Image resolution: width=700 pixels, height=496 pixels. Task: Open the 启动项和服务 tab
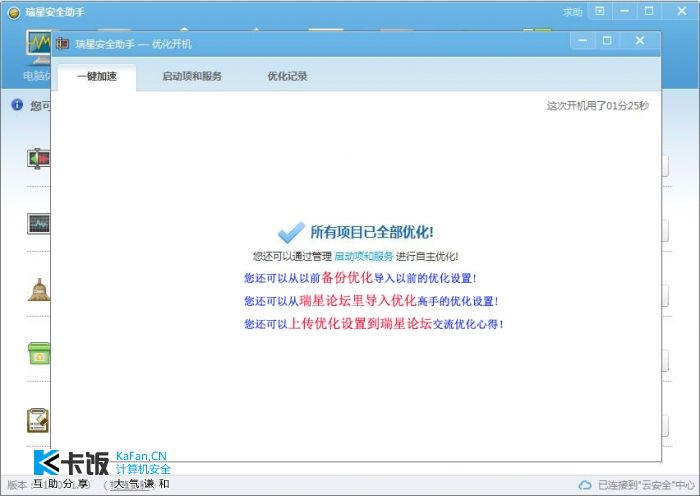point(192,76)
